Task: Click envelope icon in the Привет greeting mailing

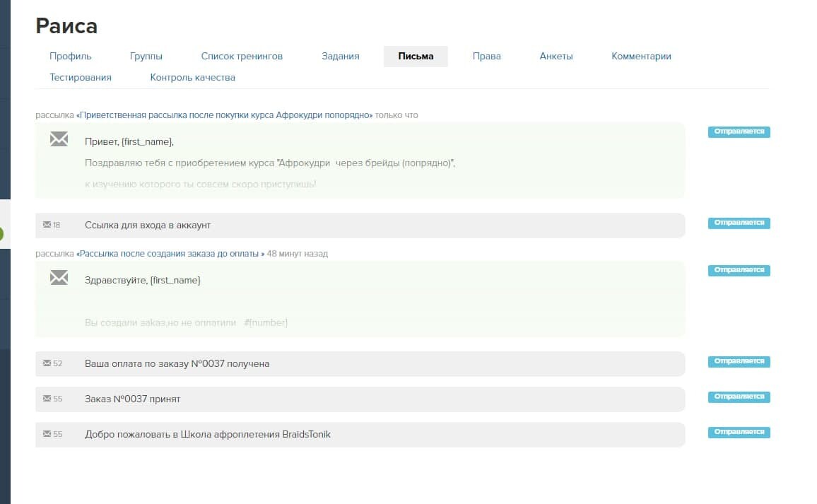Action: click(59, 140)
